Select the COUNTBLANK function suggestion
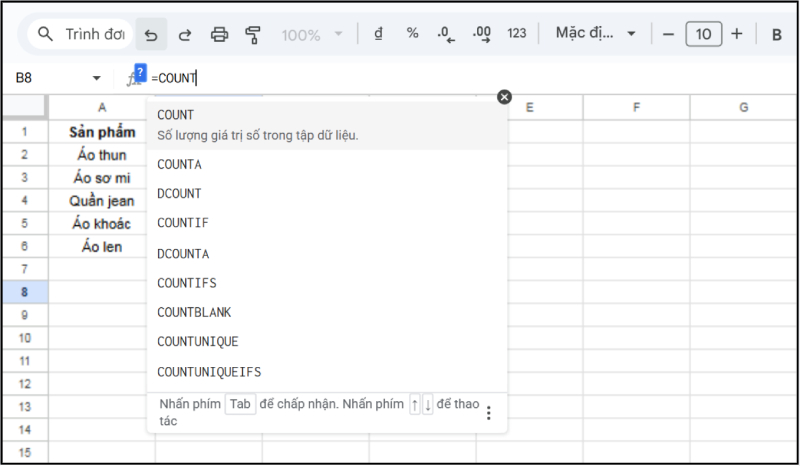Viewport: 800px width, 466px height. pyautogui.click(x=327, y=312)
